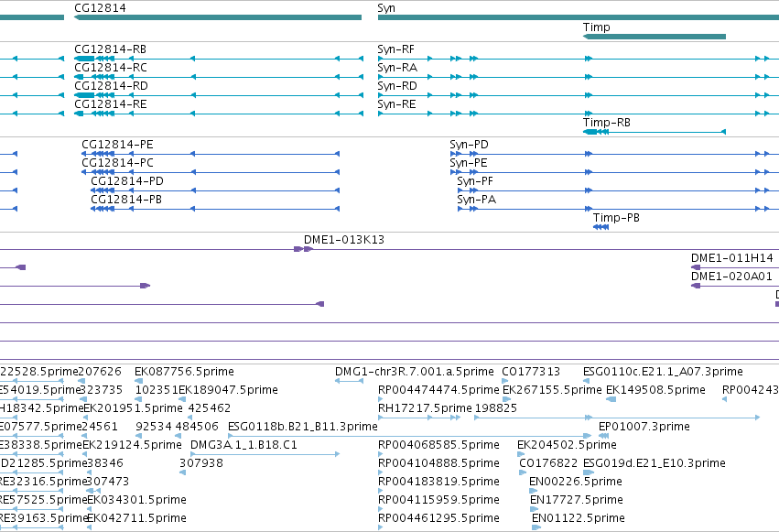Click the EK149508.5prime label

click(x=655, y=390)
